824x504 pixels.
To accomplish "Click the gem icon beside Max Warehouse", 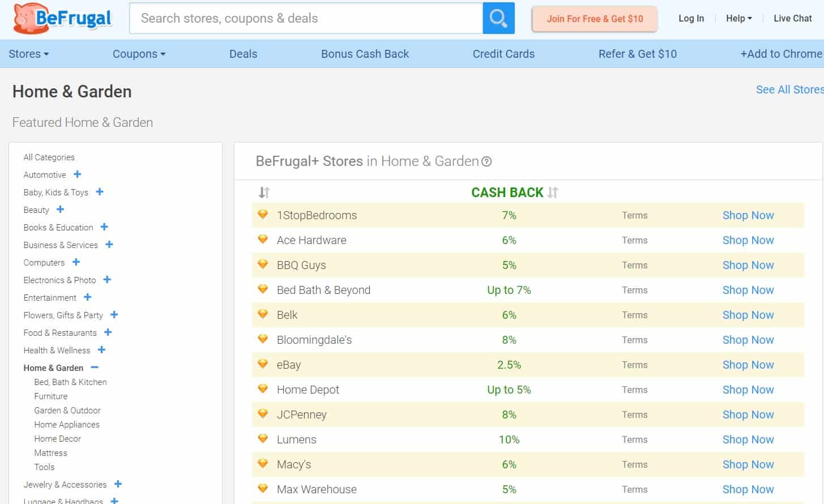I will (263, 489).
